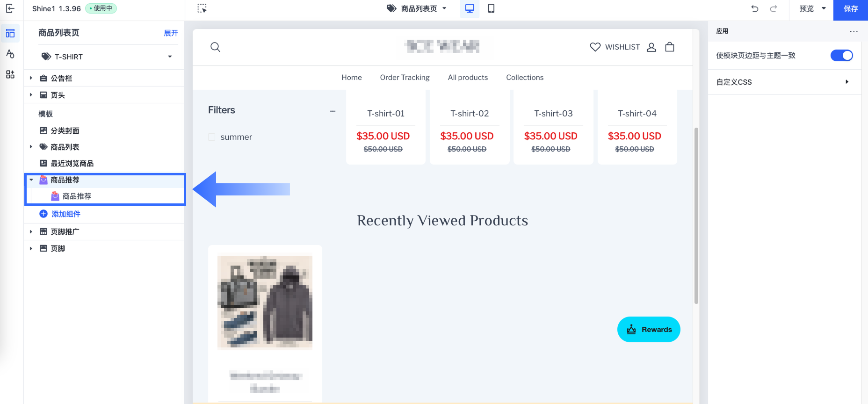Open the shopping bag cart icon
This screenshot has height=404, width=868.
click(x=670, y=47)
